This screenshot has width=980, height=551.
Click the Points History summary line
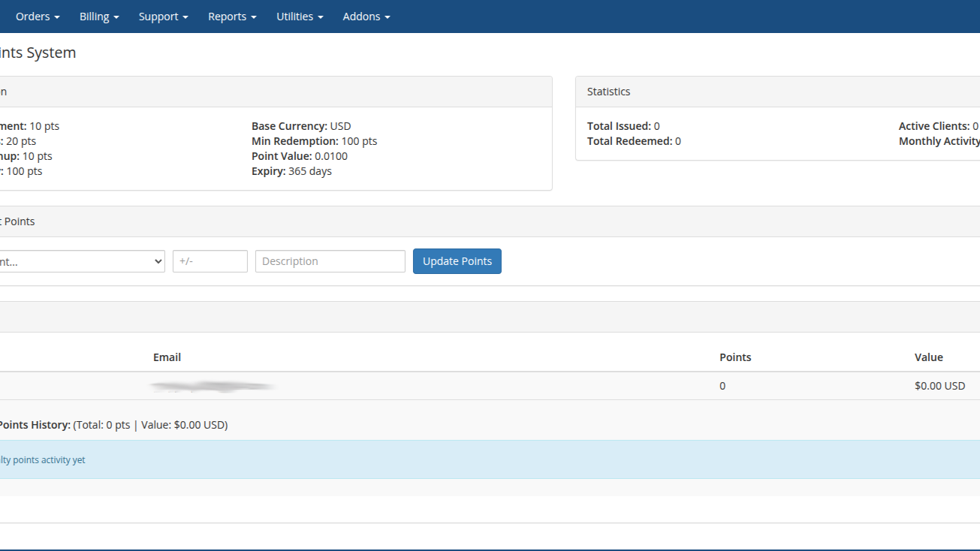pos(113,425)
